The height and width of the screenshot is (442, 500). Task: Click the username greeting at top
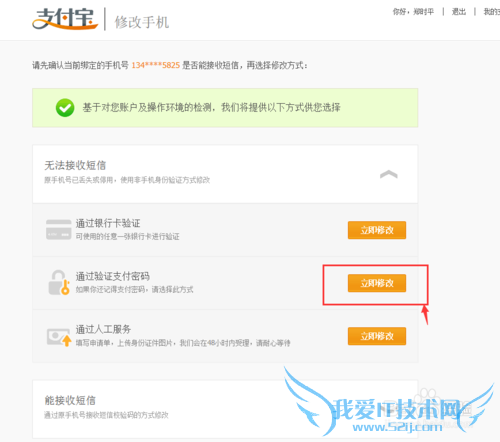[x=413, y=12]
